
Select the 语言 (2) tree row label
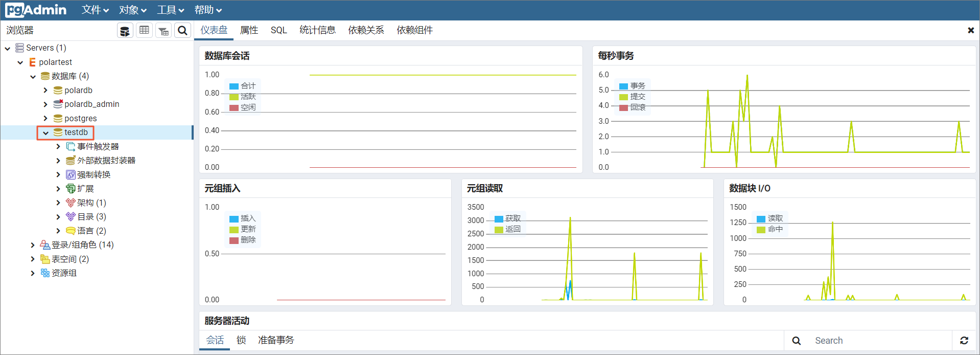(91, 231)
